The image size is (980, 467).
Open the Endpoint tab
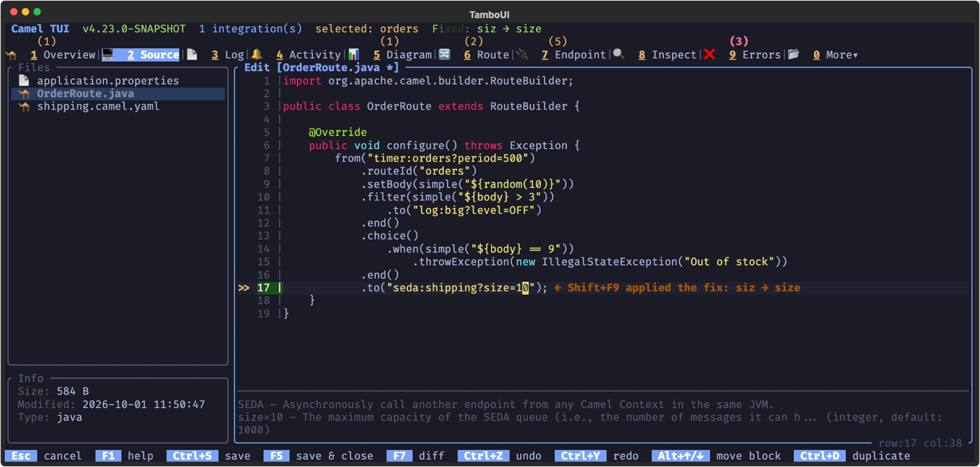574,55
